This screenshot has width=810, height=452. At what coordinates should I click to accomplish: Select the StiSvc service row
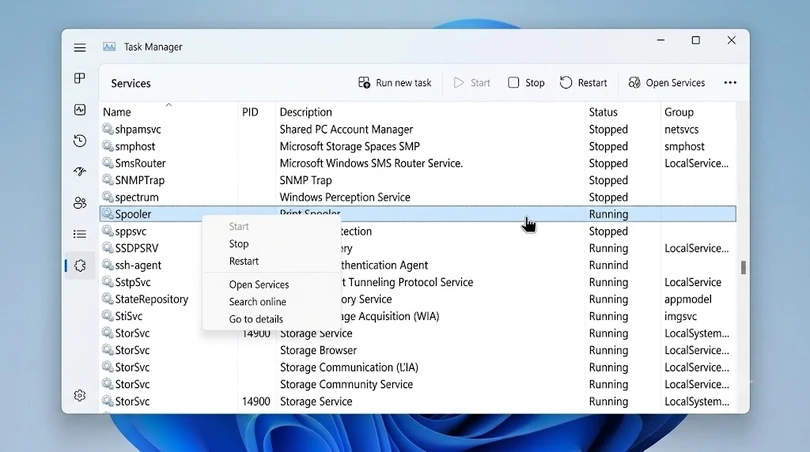point(417,316)
